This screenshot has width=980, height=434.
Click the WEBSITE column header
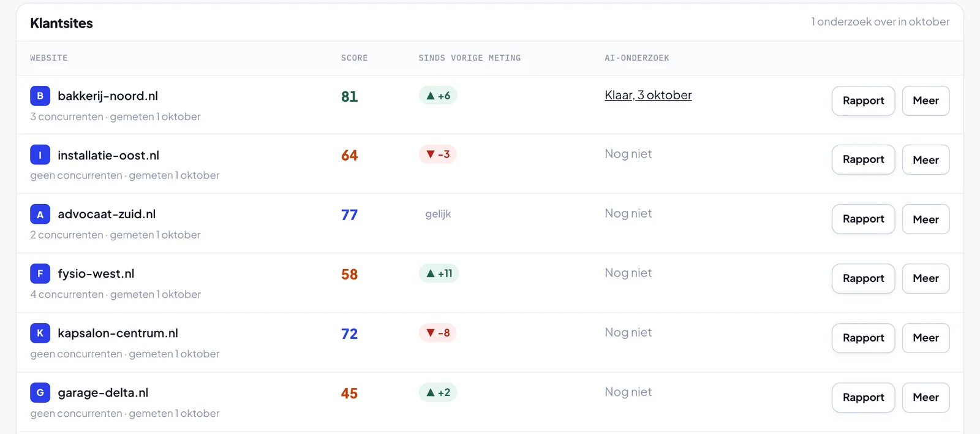tap(49, 58)
